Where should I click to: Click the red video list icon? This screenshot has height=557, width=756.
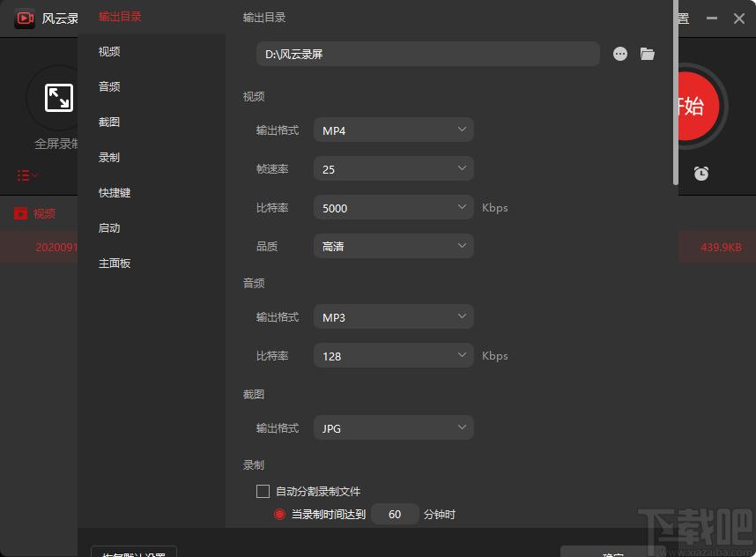[x=21, y=213]
